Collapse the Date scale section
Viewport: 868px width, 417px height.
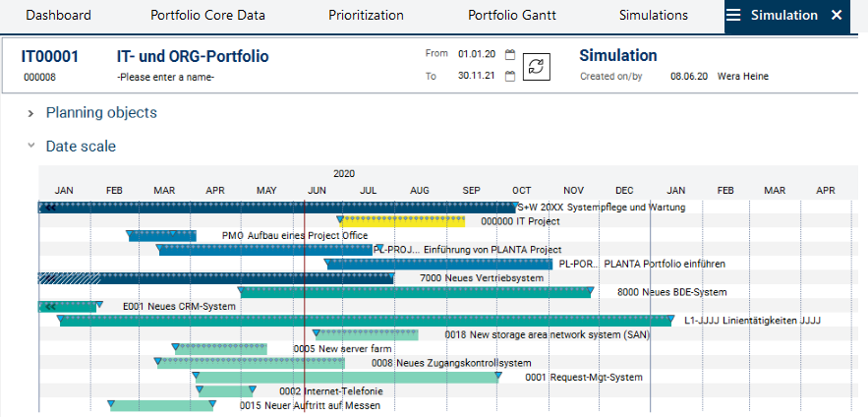(31, 147)
